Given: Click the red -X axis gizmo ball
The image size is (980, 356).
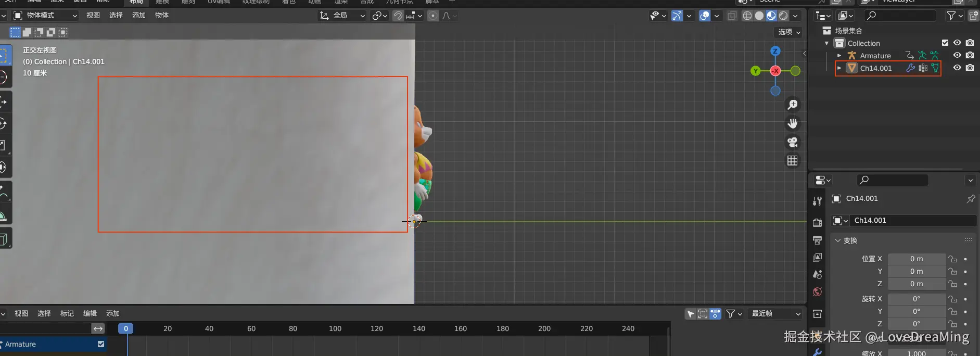Looking at the screenshot, I should tap(775, 71).
